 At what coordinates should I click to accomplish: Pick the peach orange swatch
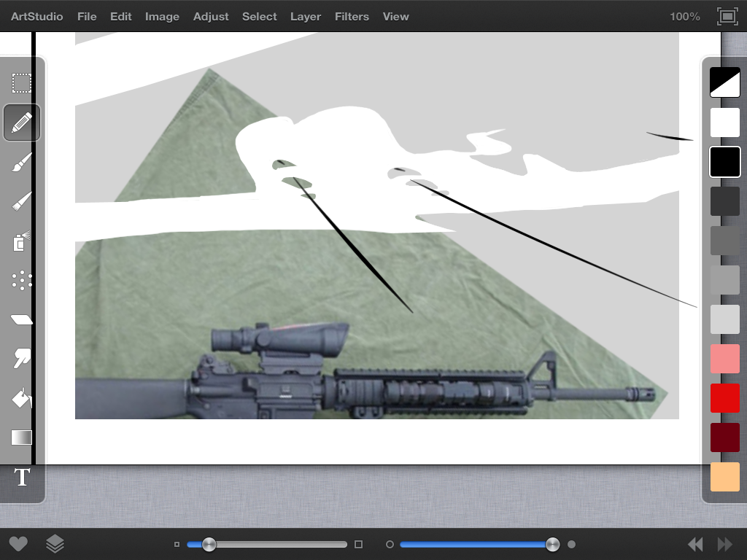point(724,477)
